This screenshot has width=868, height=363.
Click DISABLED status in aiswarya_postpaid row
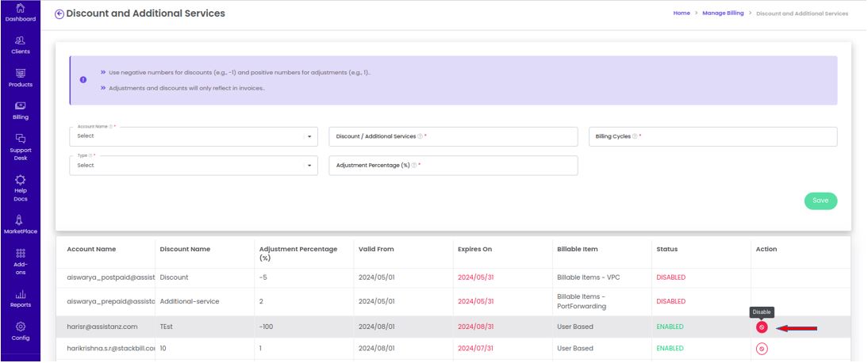[671, 277]
